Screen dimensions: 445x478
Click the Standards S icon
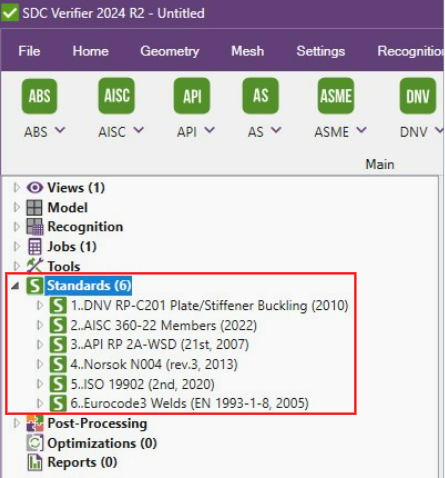[35, 285]
